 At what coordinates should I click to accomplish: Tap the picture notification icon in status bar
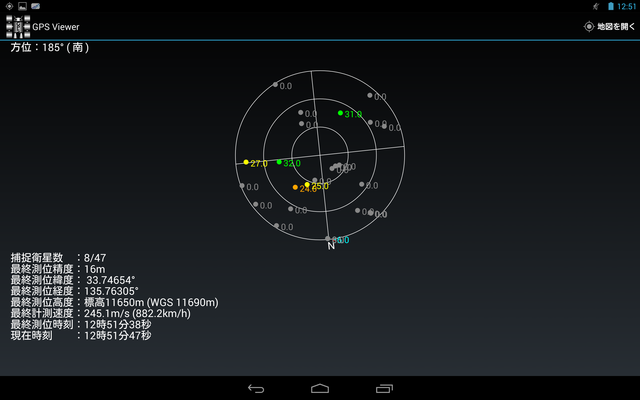[x=22, y=6]
